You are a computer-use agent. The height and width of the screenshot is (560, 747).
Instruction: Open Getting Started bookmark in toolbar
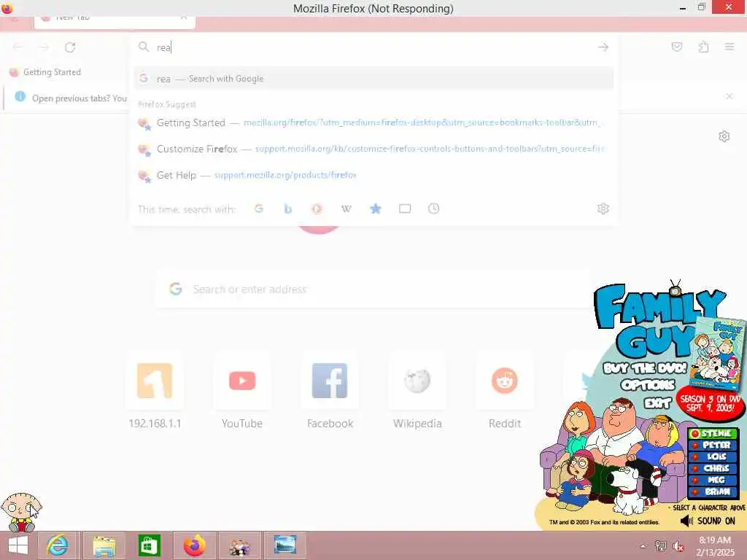tap(46, 72)
